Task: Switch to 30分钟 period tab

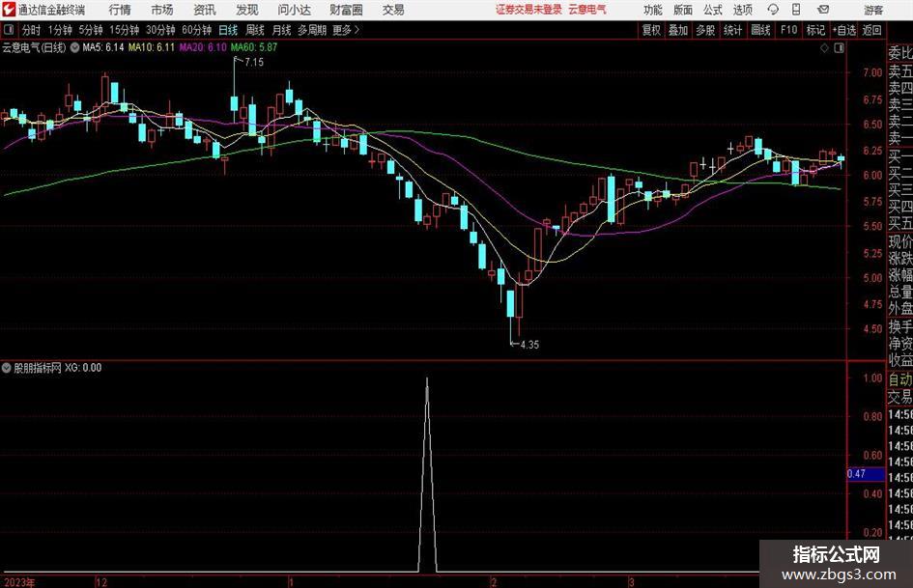Action: (160, 30)
